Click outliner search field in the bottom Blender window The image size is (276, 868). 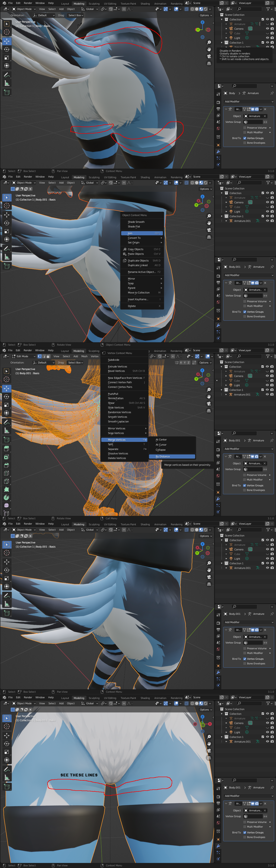pyautogui.click(x=250, y=703)
